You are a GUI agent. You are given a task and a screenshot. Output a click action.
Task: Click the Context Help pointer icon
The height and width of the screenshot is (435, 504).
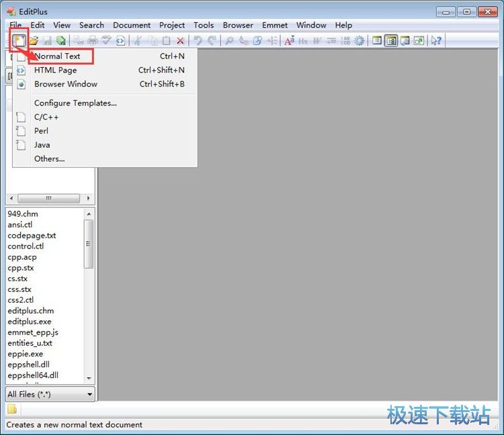[x=436, y=41]
